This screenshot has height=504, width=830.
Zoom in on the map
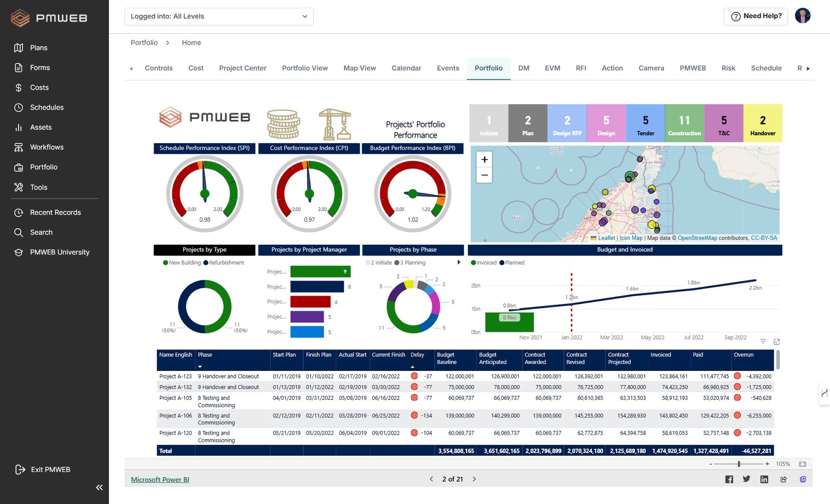[485, 159]
